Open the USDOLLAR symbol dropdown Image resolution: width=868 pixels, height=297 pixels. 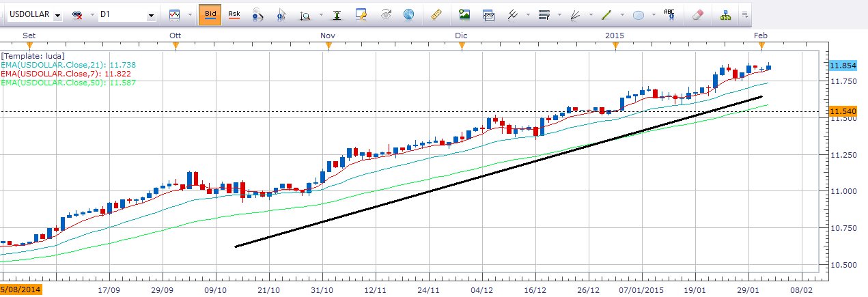tap(57, 14)
